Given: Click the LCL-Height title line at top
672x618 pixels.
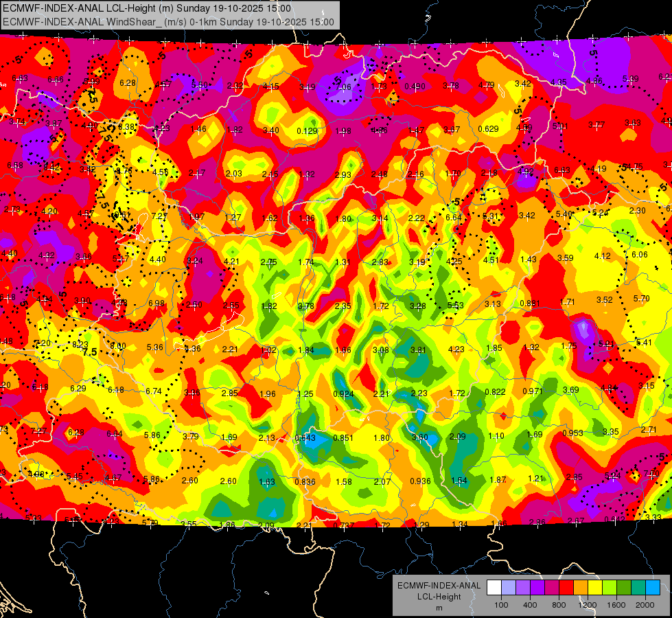Looking at the screenshot, I should click(147, 8).
